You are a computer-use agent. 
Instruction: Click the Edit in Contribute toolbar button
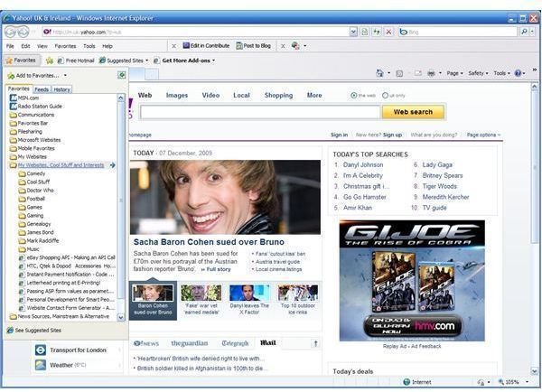[206, 46]
